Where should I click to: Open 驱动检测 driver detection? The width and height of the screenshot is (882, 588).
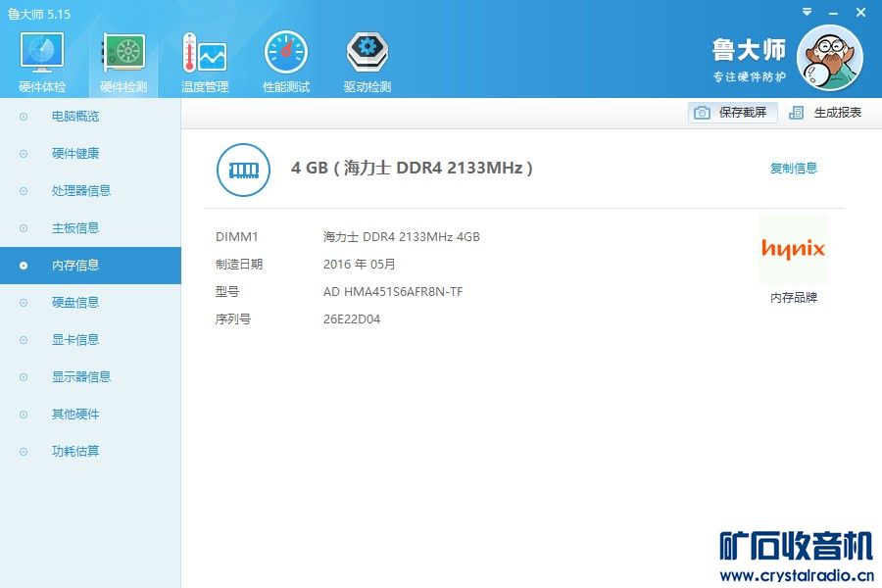point(367,62)
